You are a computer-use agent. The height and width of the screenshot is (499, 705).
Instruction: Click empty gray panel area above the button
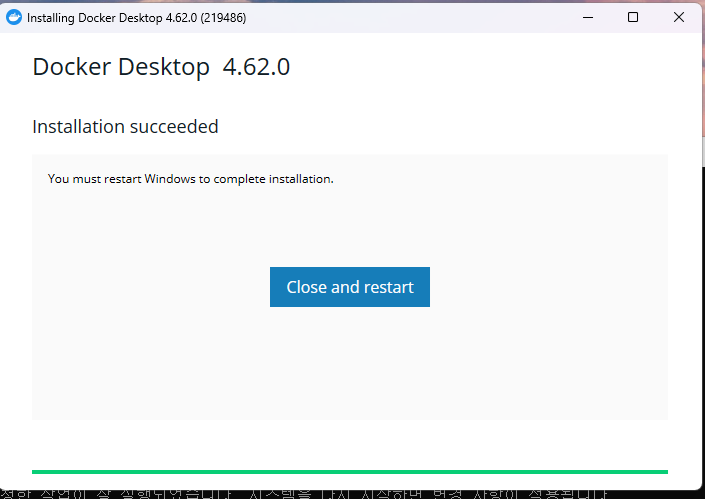(x=349, y=225)
